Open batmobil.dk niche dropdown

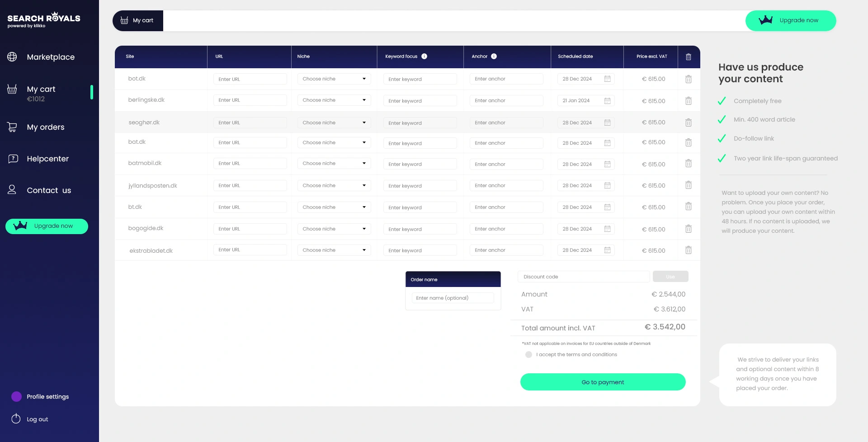point(334,163)
